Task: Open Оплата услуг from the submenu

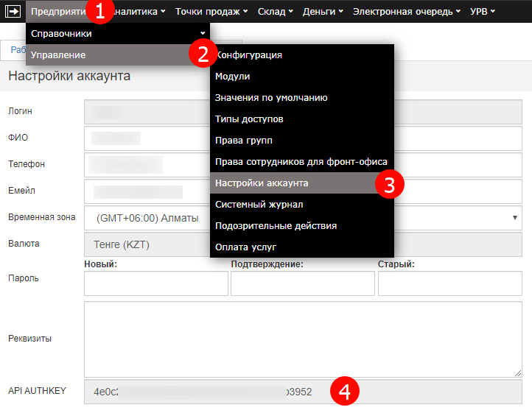Action: (x=245, y=247)
